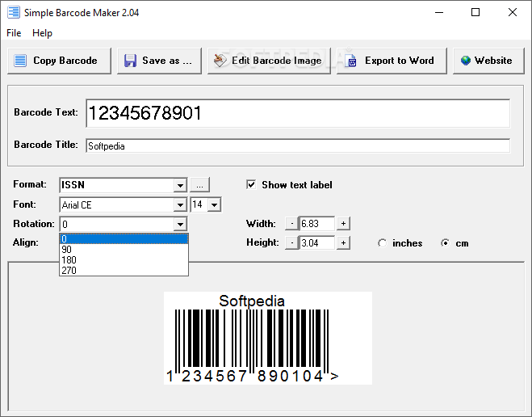Increase Width with plus button

(343, 223)
